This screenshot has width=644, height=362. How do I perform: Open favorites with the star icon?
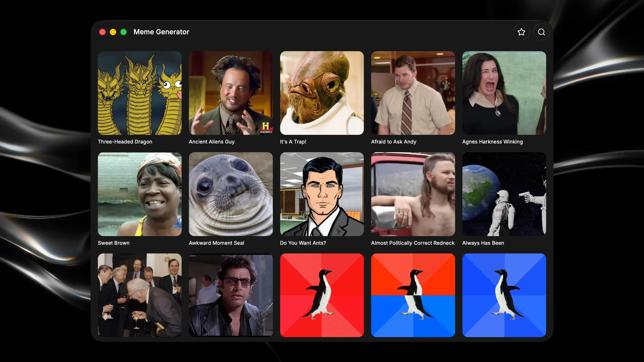point(521,32)
